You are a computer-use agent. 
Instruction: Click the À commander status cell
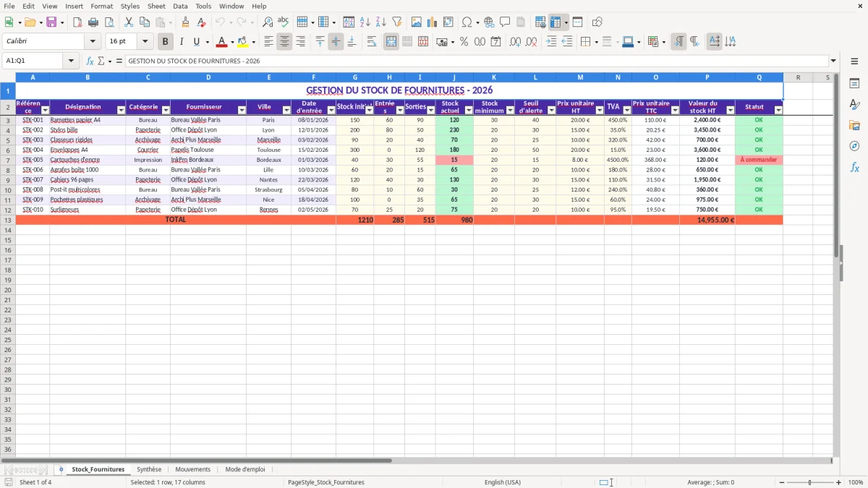coord(759,160)
